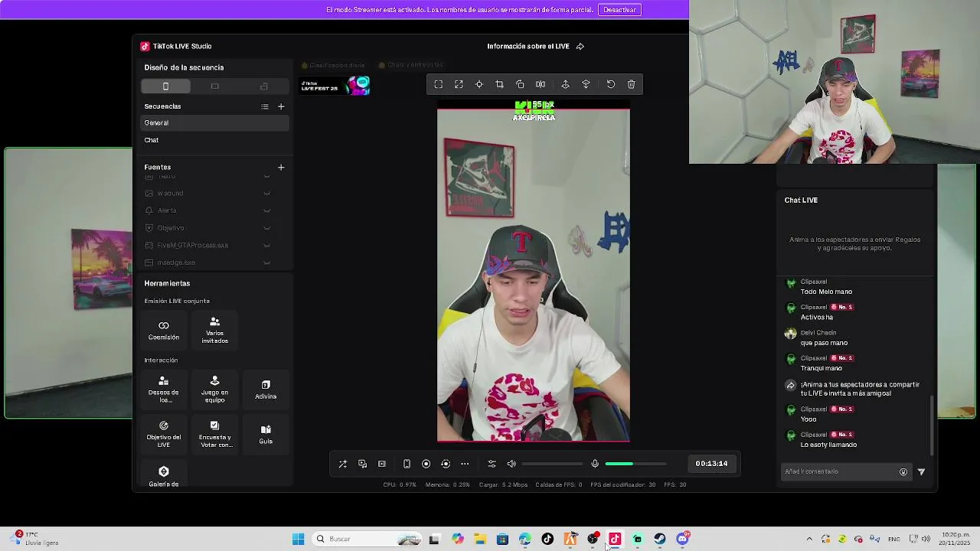Toggle visibility of FiveM_GTAProcess.exe source
The image size is (980, 551).
click(x=266, y=246)
